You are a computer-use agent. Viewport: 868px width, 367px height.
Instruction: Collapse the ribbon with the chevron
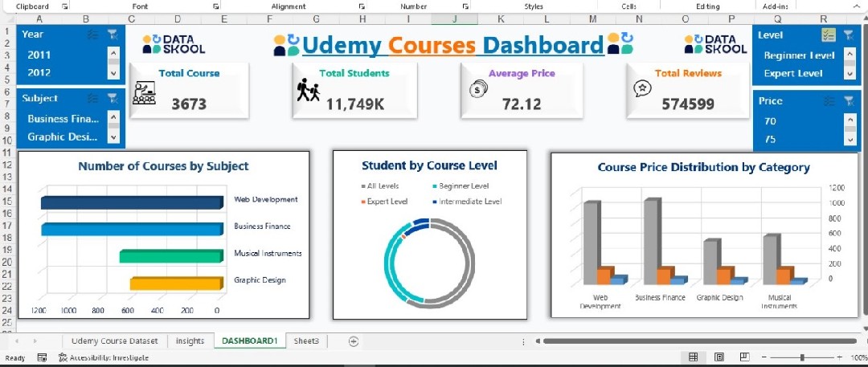(x=858, y=6)
